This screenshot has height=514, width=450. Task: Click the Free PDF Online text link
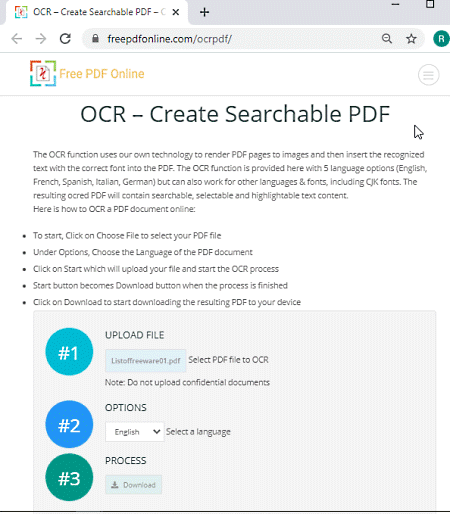pyautogui.click(x=102, y=74)
